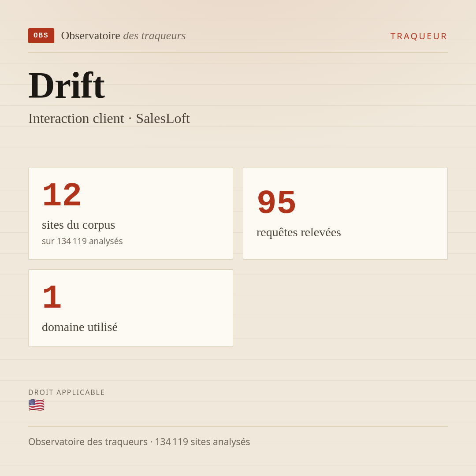Click the Drift page heading
Image resolution: width=476 pixels, height=476 pixels.
pyautogui.click(x=67, y=86)
